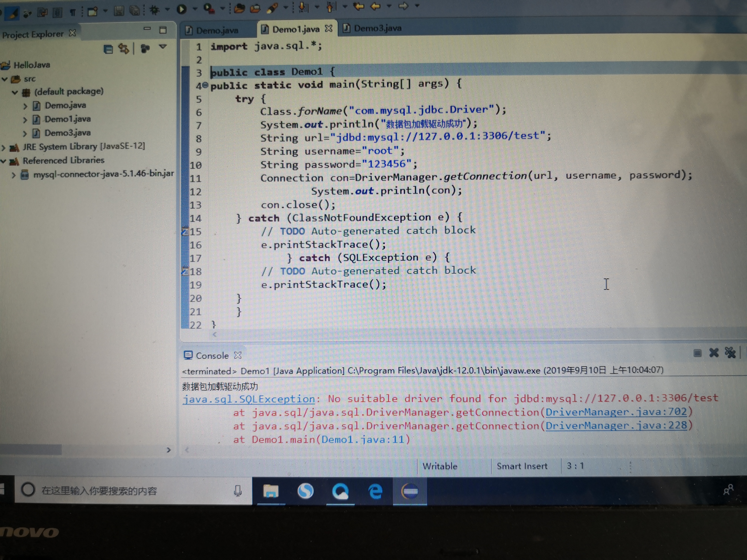Select mysql-connector-java-5.1.46-bin.jar entry
Screen dimensions: 747x560
(x=98, y=174)
